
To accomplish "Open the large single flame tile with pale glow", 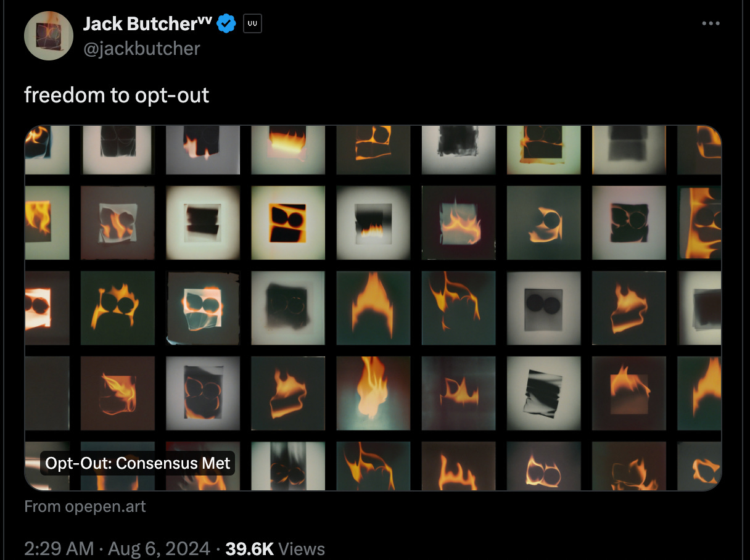I will (x=373, y=393).
